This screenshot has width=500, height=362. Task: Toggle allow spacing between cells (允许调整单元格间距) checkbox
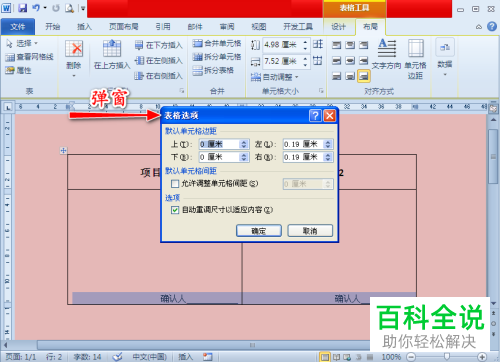[175, 184]
